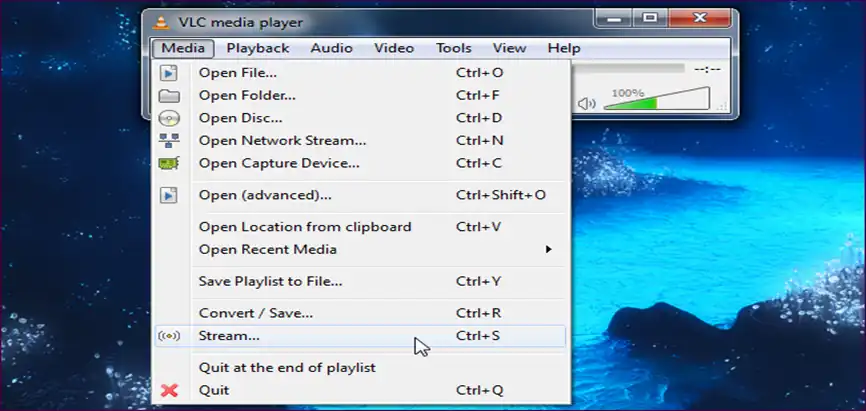The width and height of the screenshot is (866, 411).
Task: Select the Stream... menu entry
Action: (361, 336)
